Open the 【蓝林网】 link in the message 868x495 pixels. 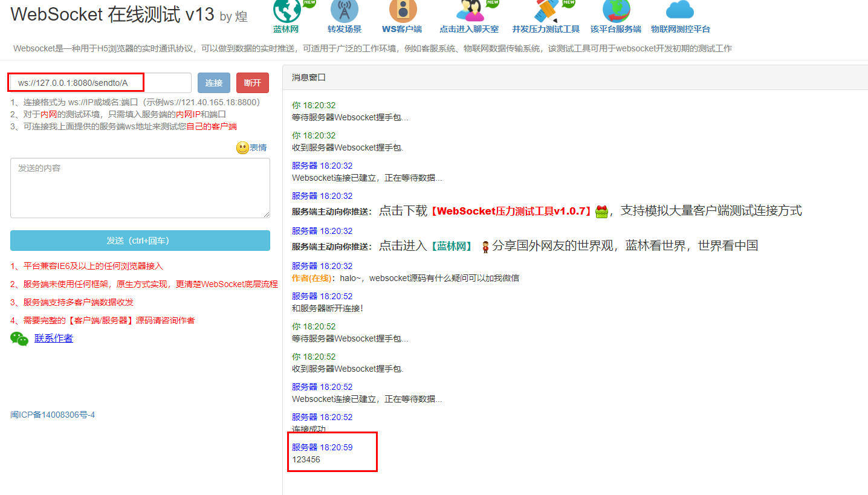pyautogui.click(x=452, y=246)
